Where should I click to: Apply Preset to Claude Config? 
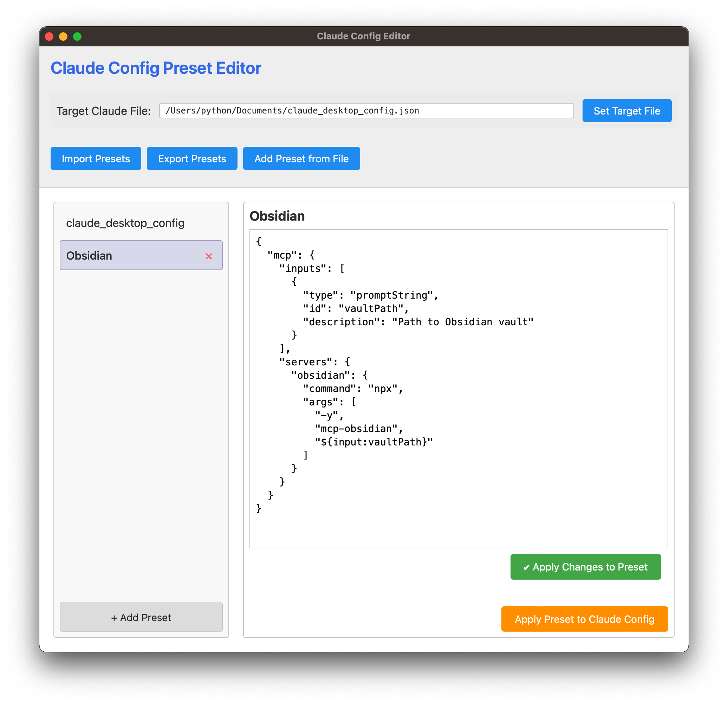click(584, 619)
